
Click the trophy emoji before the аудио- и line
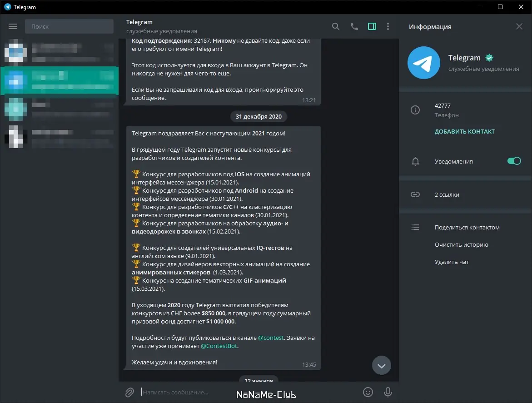click(x=136, y=223)
